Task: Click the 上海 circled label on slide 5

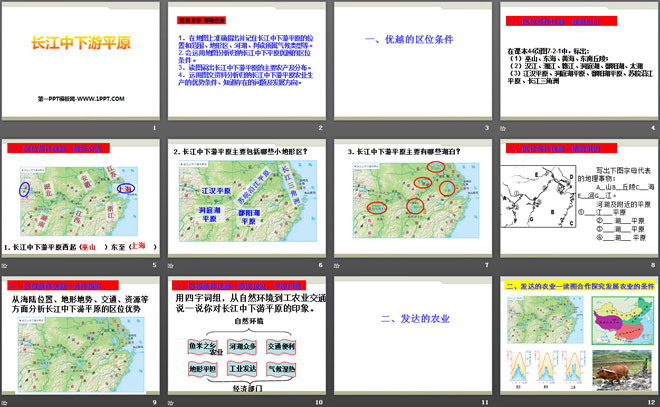Action: point(125,188)
